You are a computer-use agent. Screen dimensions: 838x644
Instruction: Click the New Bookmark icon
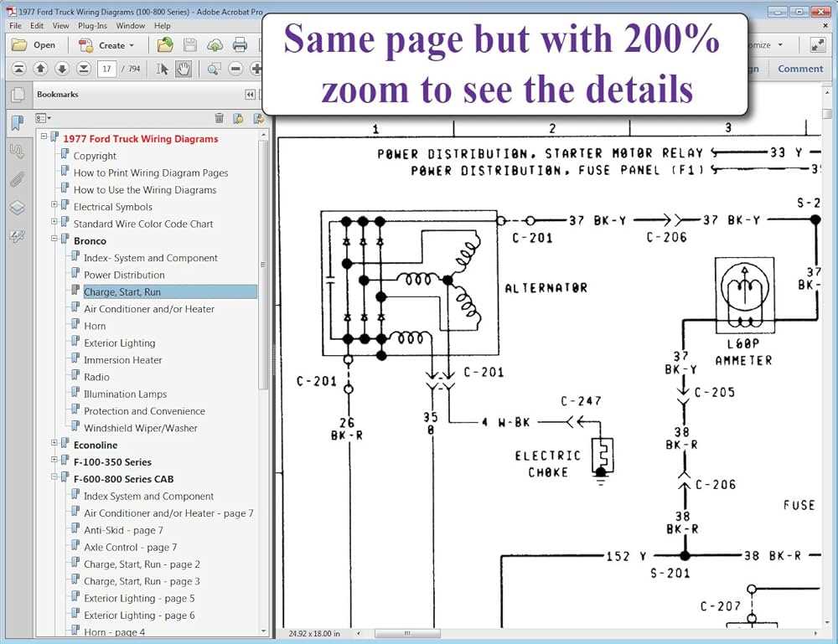238,118
